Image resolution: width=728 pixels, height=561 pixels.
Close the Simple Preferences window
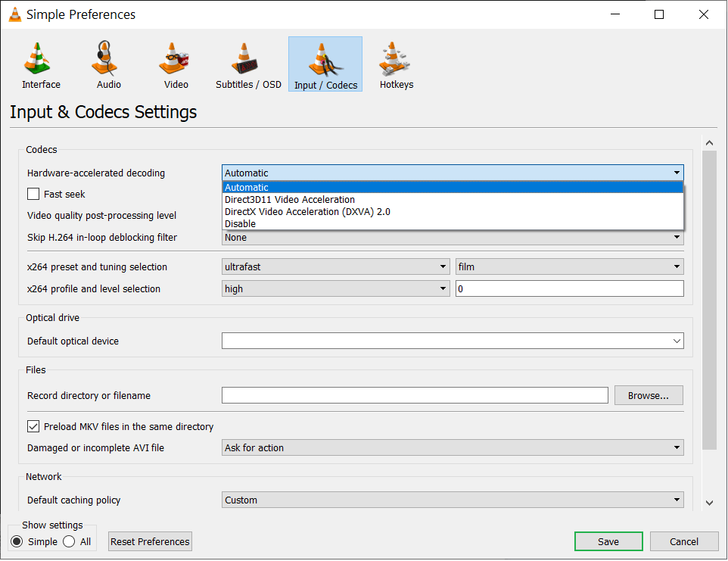pos(703,14)
